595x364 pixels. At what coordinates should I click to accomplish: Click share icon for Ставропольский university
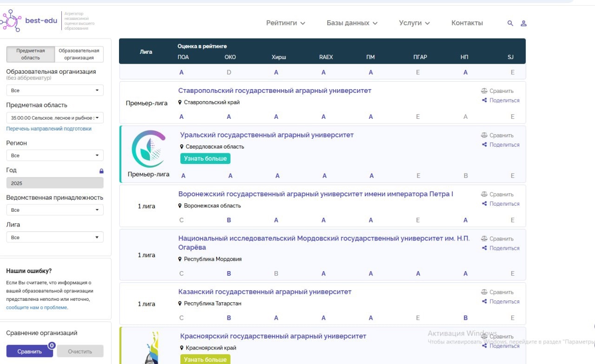(x=484, y=100)
